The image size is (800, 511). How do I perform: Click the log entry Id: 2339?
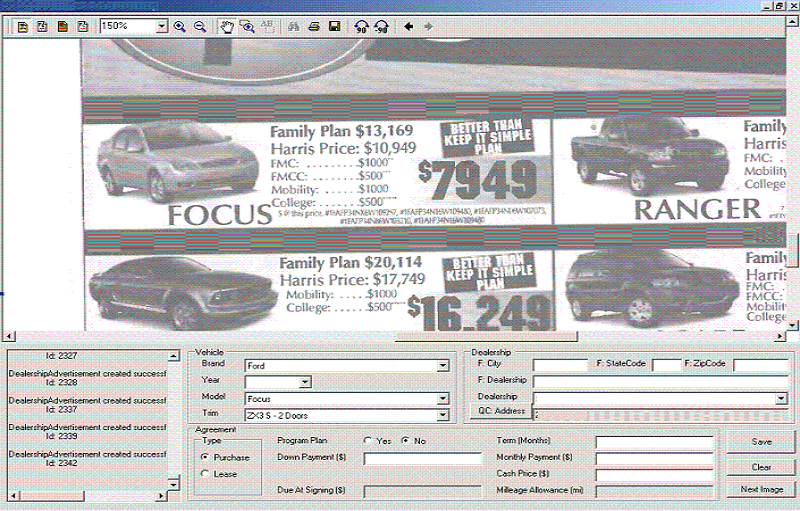click(61, 436)
